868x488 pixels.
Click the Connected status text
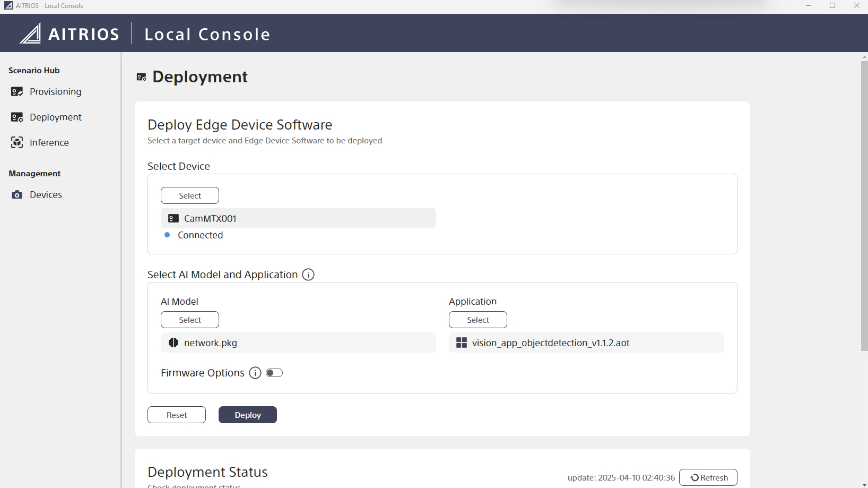[x=201, y=235]
